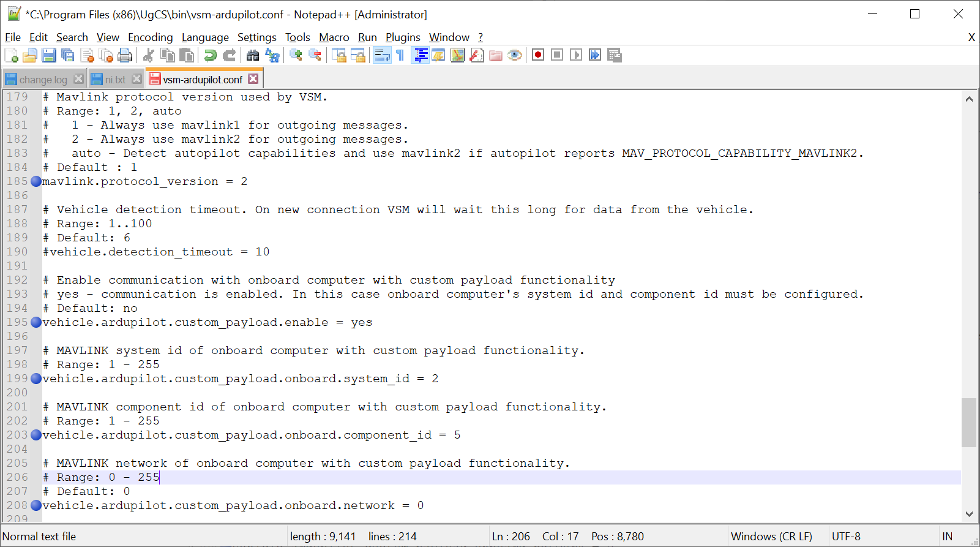980x547 pixels.
Task: Click the scroll down arrow of the editor
Action: [969, 514]
